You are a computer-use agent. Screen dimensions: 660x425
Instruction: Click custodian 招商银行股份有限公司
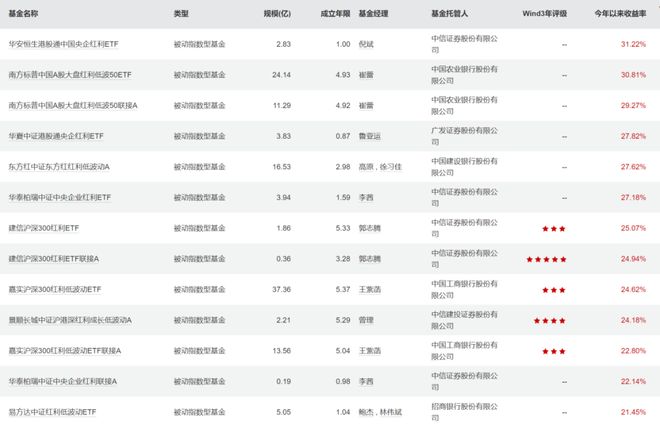[457, 412]
